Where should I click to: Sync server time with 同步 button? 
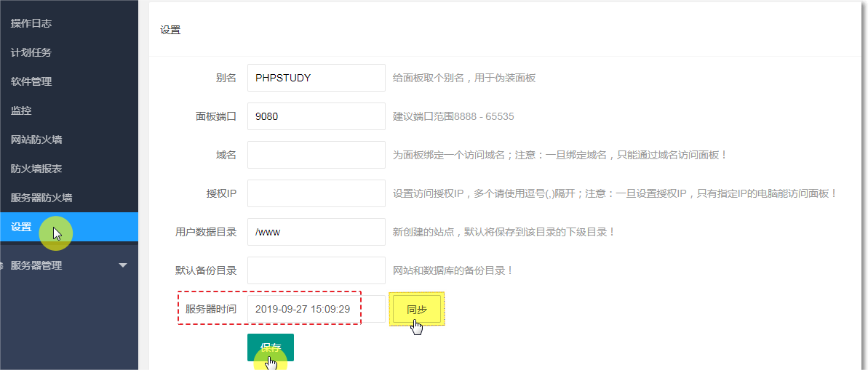pyautogui.click(x=417, y=309)
